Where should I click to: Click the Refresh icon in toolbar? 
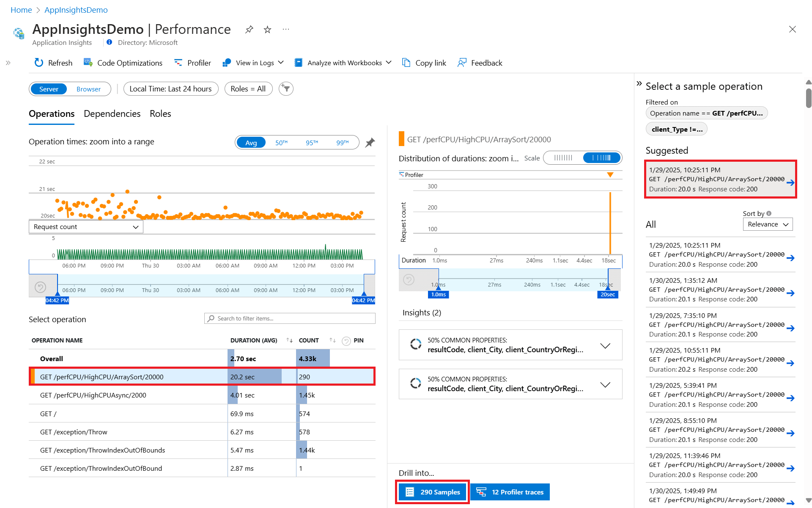tap(38, 63)
